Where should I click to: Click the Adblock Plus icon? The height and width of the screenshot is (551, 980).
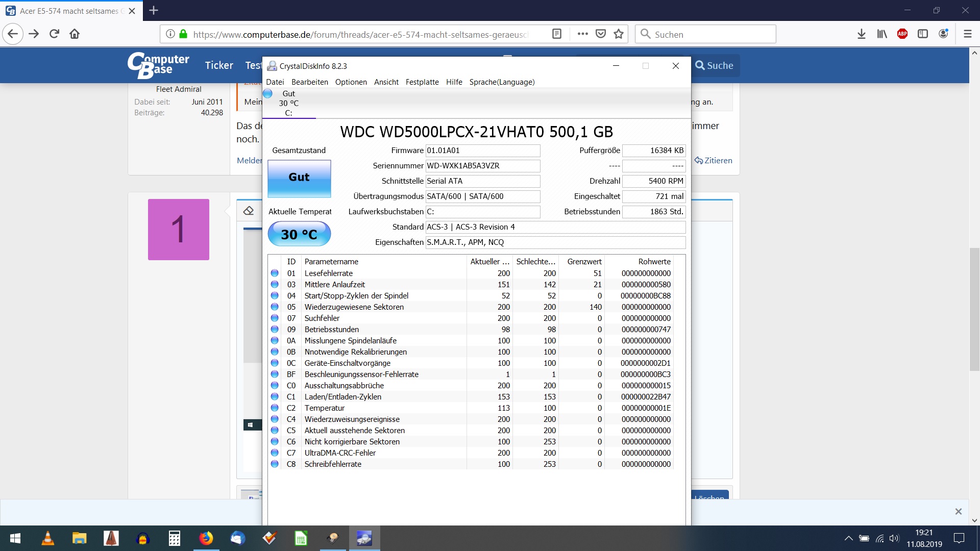tap(902, 34)
